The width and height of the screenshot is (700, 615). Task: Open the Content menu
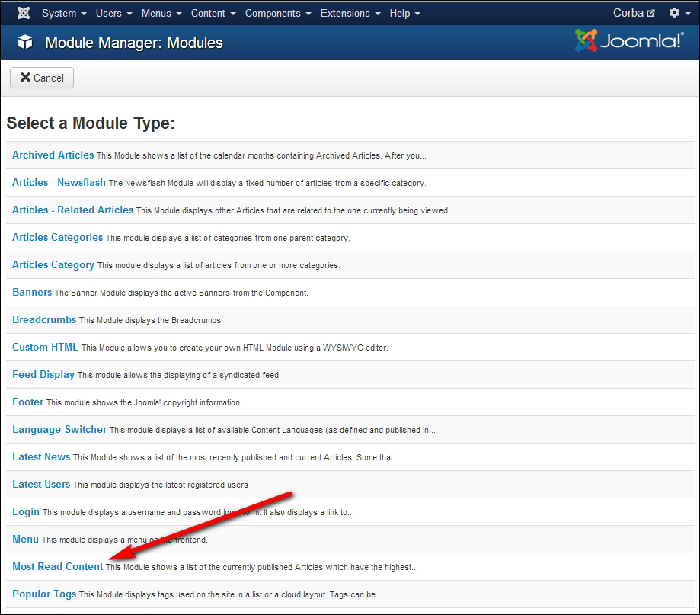coord(213,13)
